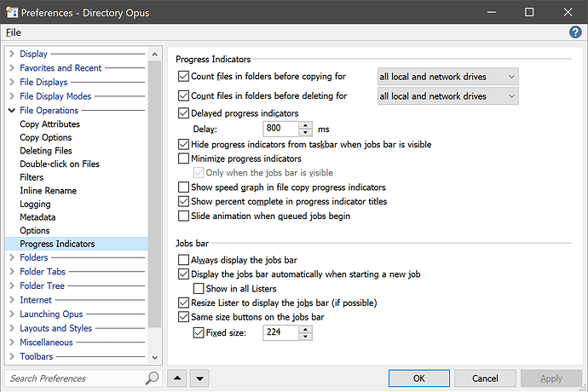Toggle Display jobs bar automatically checkbox

coord(183,274)
